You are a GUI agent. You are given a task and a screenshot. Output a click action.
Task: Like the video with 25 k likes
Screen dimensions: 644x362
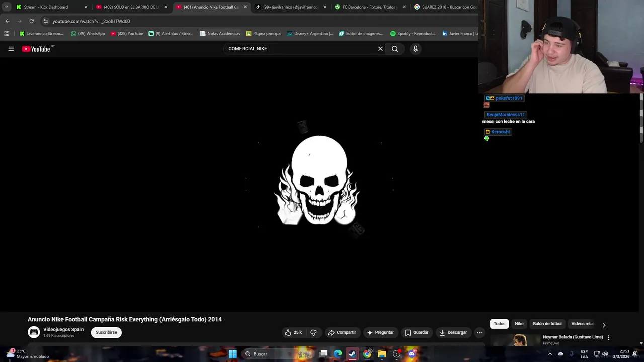point(294,332)
